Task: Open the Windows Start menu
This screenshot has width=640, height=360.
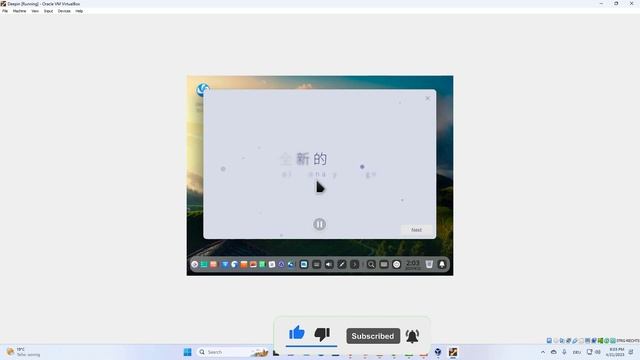Action: point(187,352)
